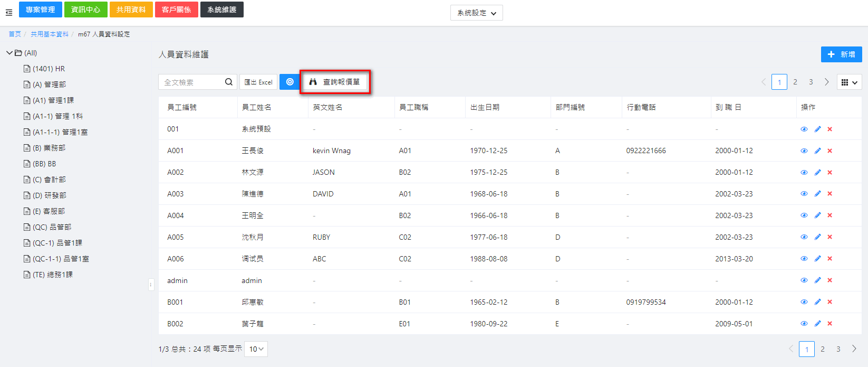Viewport: 868px width, 367px height.
Task: Delete employee A003 using red X
Action: point(830,194)
